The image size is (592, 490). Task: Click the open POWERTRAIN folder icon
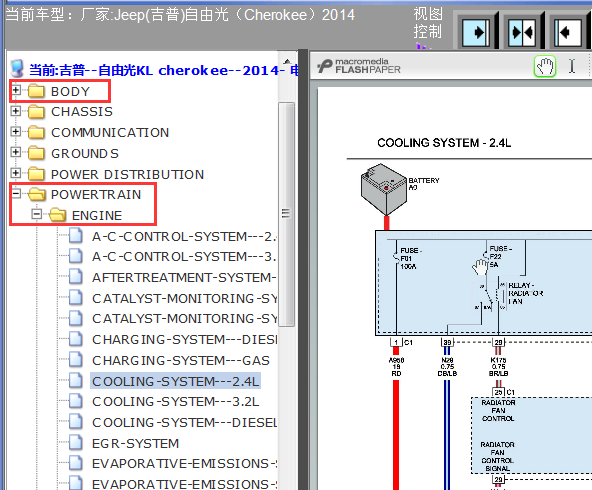37,194
